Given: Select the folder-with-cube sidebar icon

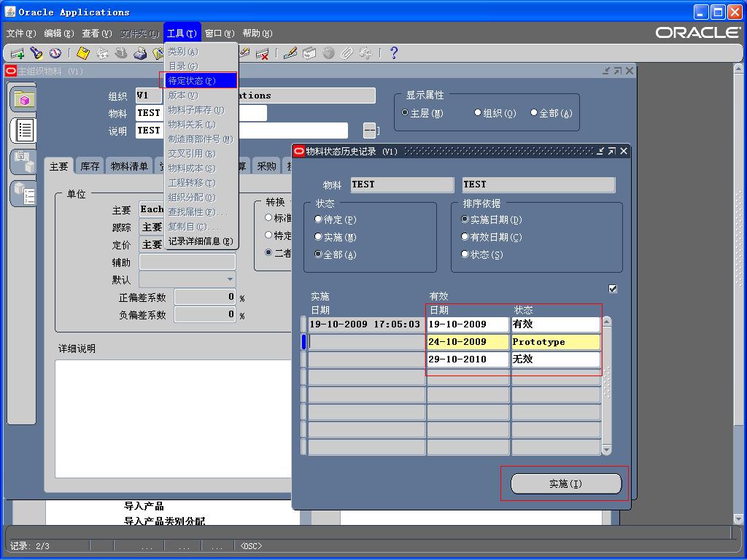Looking at the screenshot, I should [24, 99].
